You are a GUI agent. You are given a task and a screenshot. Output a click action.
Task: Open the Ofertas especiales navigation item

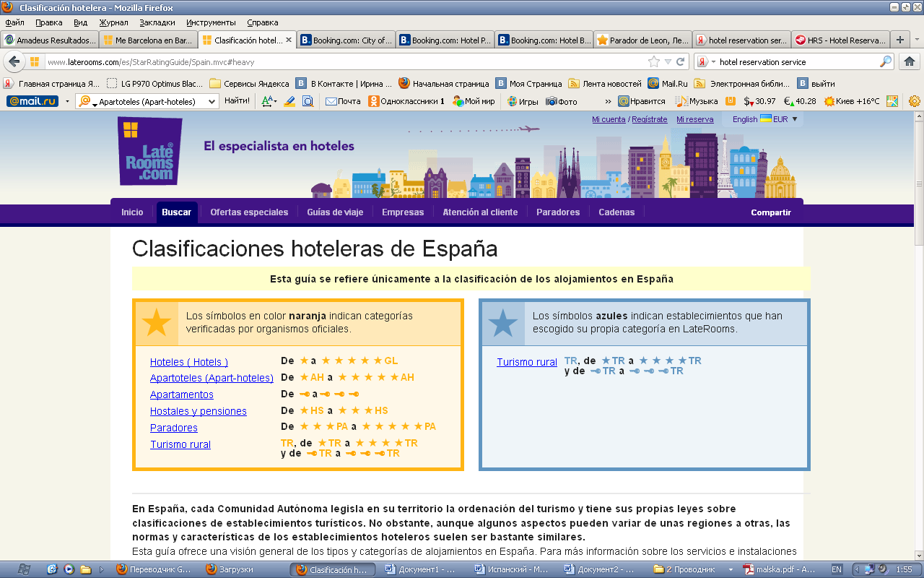[249, 212]
